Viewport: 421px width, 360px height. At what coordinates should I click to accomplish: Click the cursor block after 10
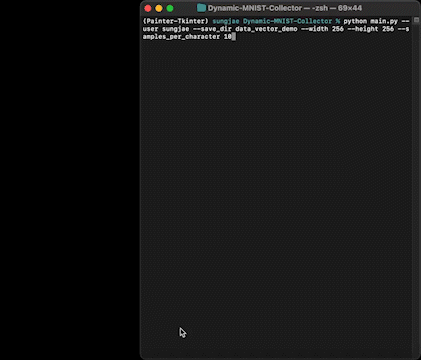[234, 37]
